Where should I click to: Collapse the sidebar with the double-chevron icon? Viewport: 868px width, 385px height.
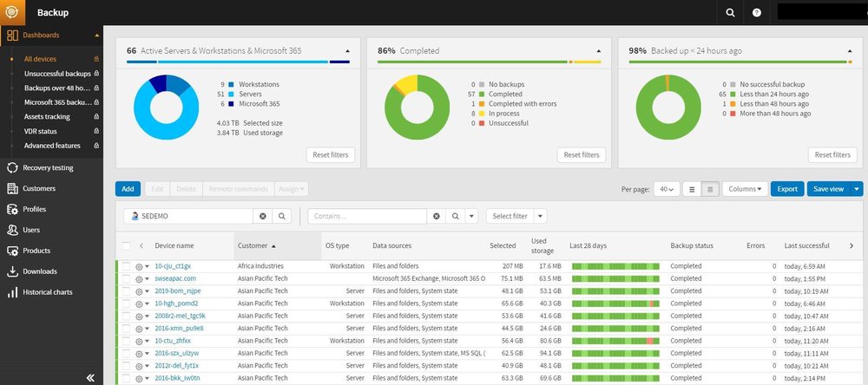91,378
